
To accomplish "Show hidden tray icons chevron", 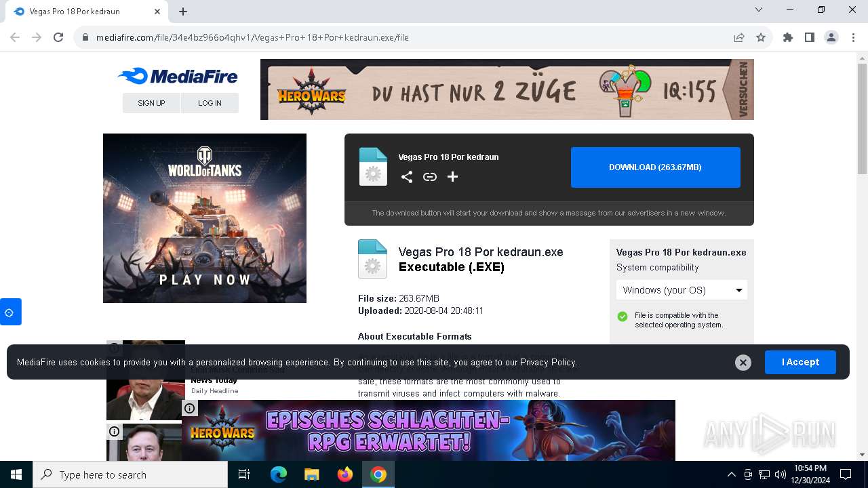I will coord(731,474).
